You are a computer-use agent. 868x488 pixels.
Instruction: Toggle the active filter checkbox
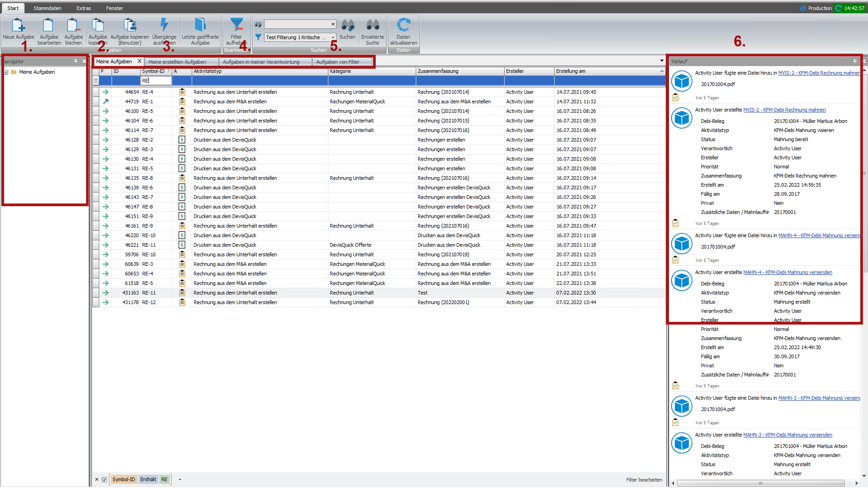pos(104,479)
